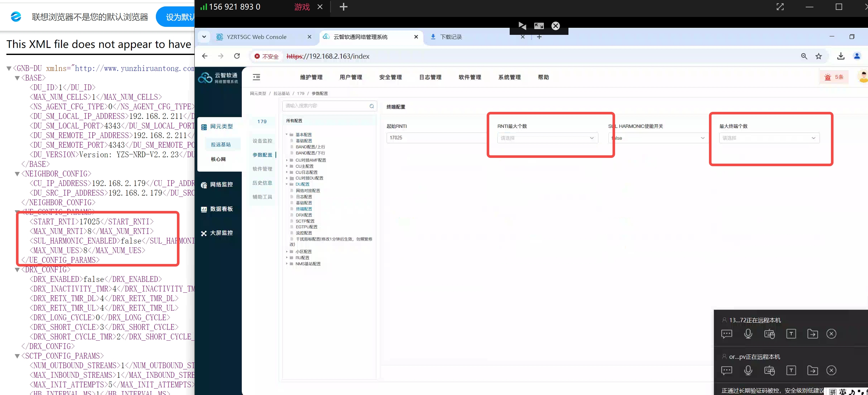The height and width of the screenshot is (395, 868).
Task: Select 辅助工具 in device side menu
Action: point(262,197)
